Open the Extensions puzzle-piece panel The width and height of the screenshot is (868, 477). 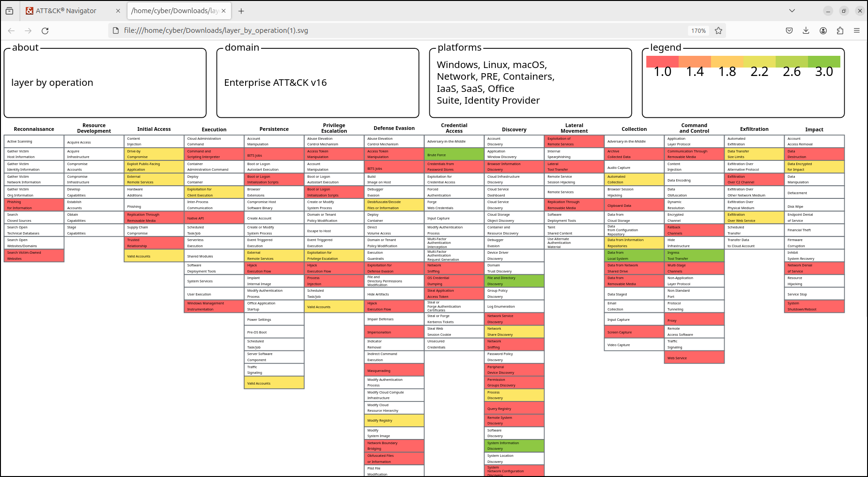(x=840, y=30)
